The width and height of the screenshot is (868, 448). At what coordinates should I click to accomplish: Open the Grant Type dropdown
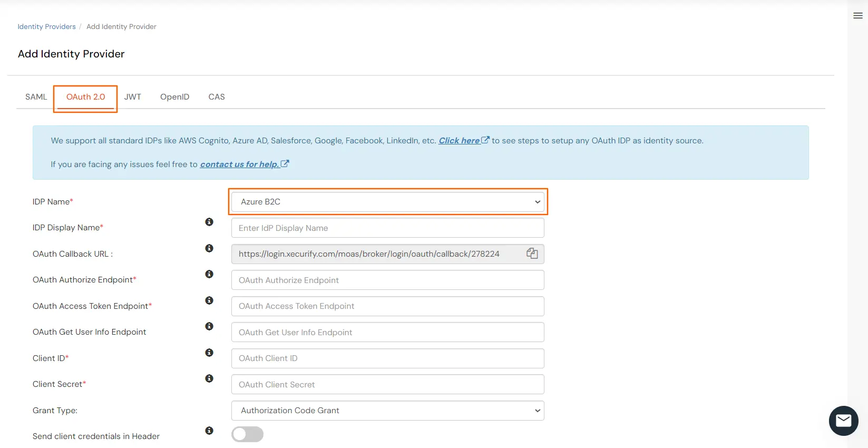click(x=388, y=411)
